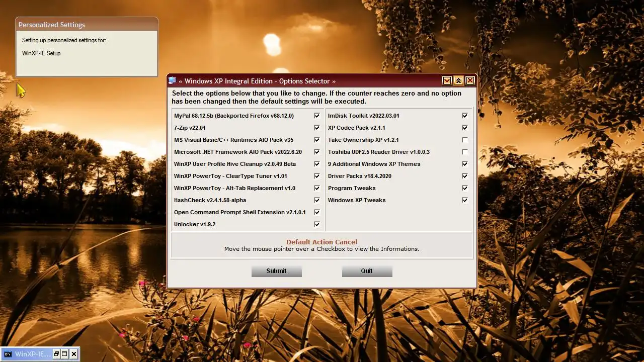
Task: Enable Take Ownership XP v1.2.1
Action: coord(465,140)
